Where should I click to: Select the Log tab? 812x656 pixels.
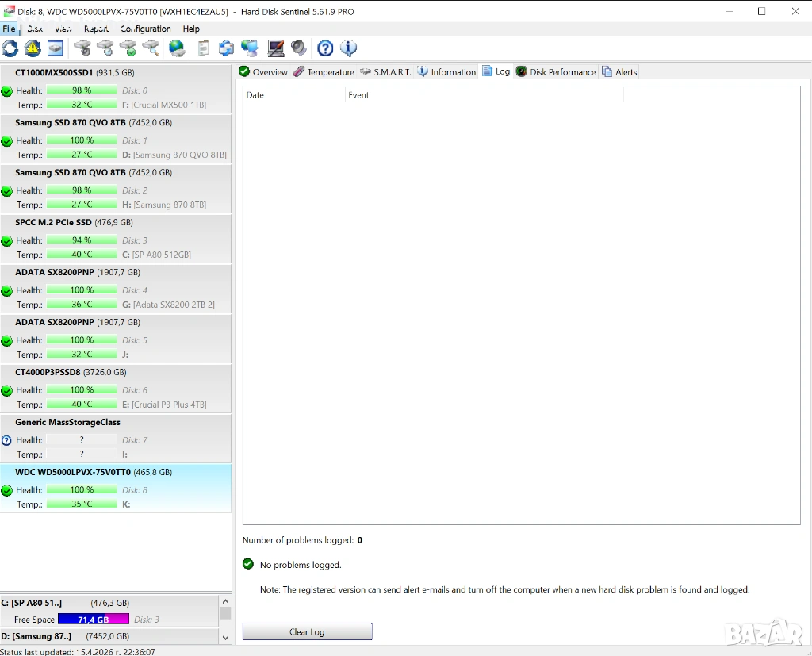pos(496,71)
